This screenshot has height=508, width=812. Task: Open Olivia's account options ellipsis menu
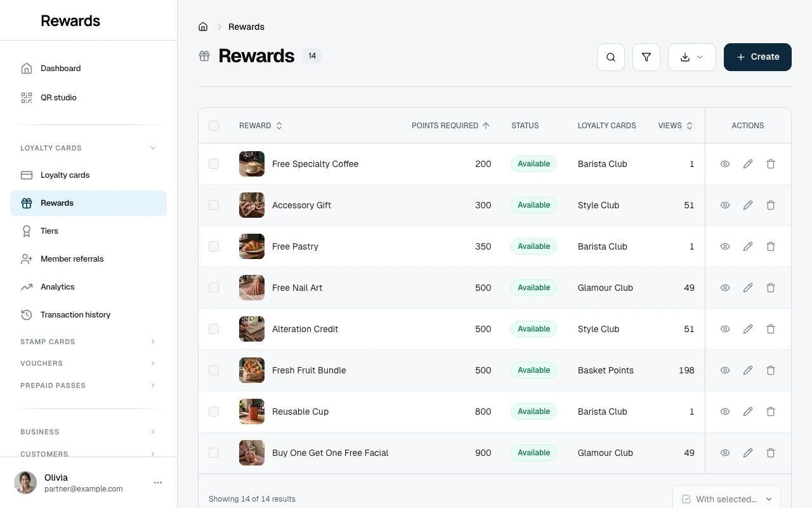point(158,483)
